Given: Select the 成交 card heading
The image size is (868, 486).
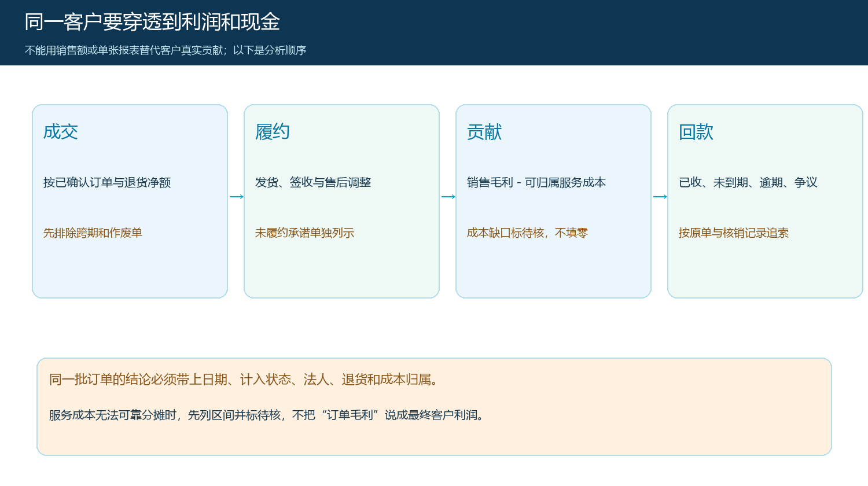Looking at the screenshot, I should click(x=61, y=132).
